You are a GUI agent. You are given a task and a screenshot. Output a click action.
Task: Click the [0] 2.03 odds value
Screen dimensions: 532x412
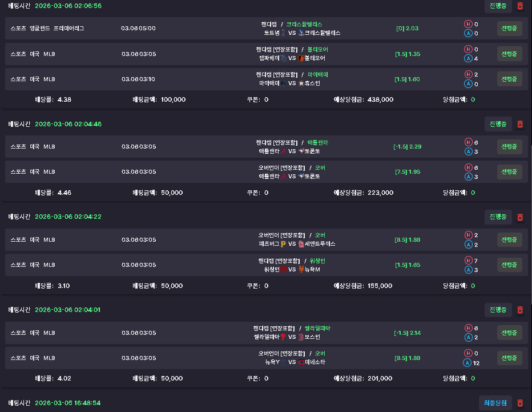pyautogui.click(x=407, y=29)
